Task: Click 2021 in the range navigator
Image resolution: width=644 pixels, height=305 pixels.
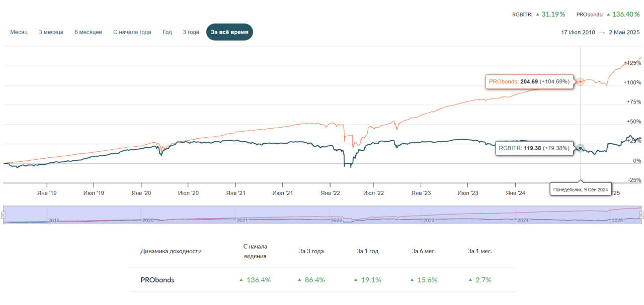Action: [242, 221]
